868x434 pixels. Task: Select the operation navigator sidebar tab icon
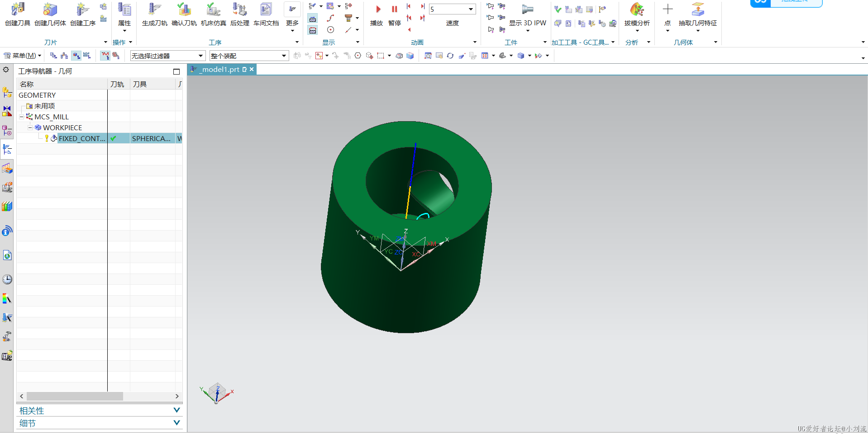(x=7, y=150)
